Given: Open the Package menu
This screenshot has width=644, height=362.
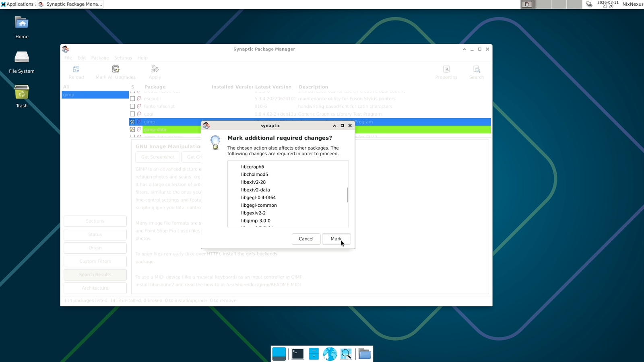Looking at the screenshot, I should (x=99, y=58).
